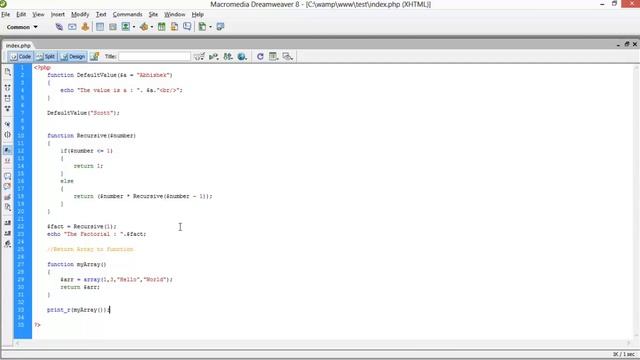Open Recent Snippets in coding toolbar
The height and width of the screenshot is (360, 640).
tap(7, 207)
